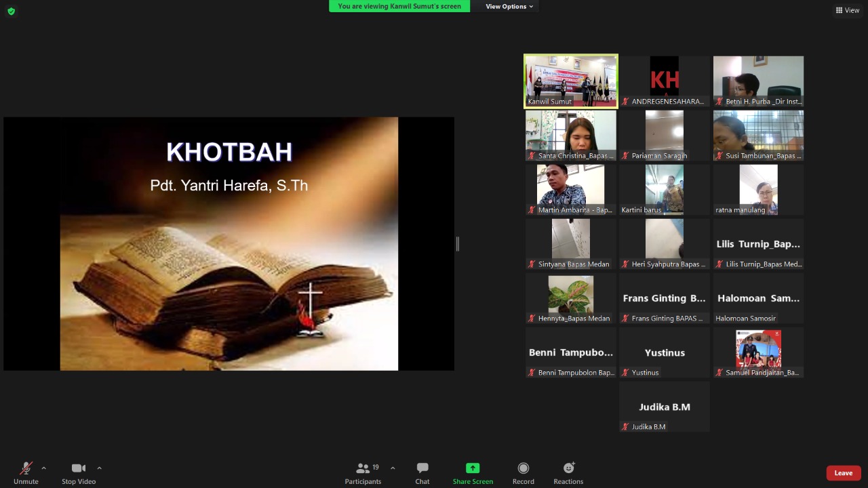Switch layout using the View icon

click(848, 10)
